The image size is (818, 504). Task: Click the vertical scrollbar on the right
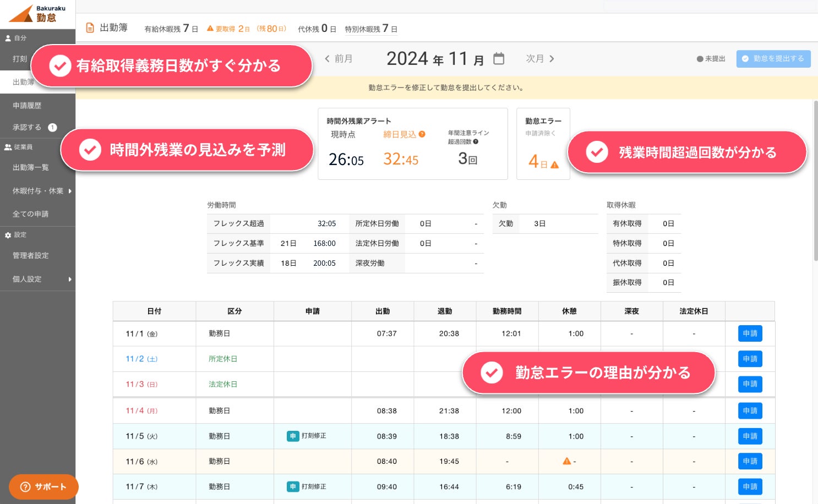pyautogui.click(x=815, y=182)
